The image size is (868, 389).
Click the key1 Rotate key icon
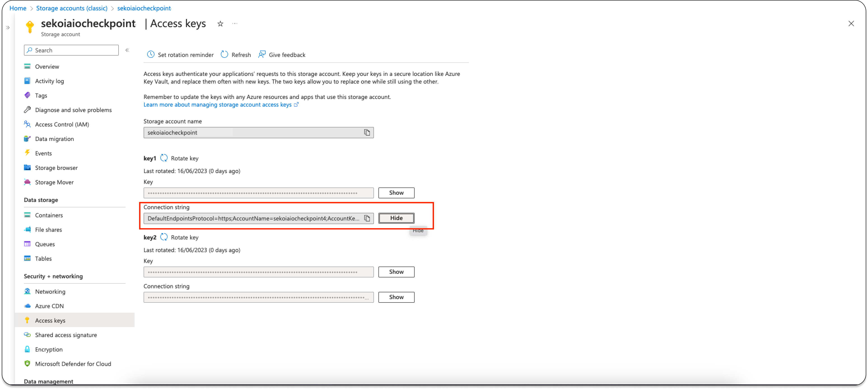point(164,158)
